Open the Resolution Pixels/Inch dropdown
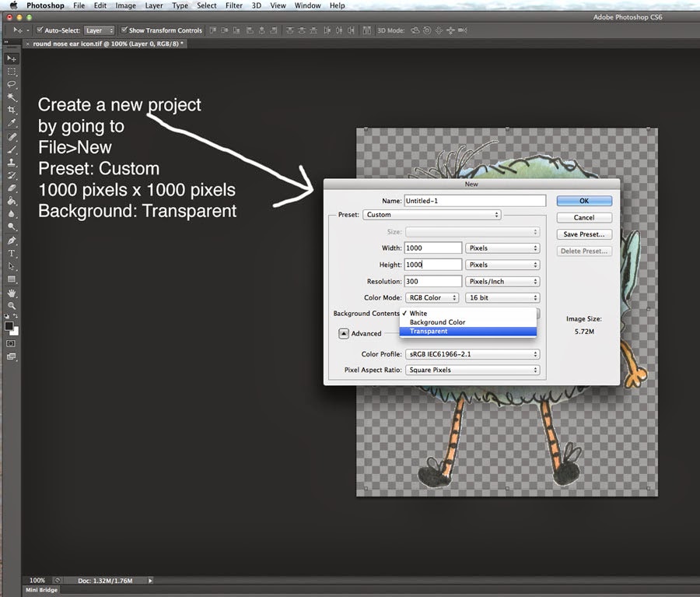The image size is (700, 597). pos(502,282)
